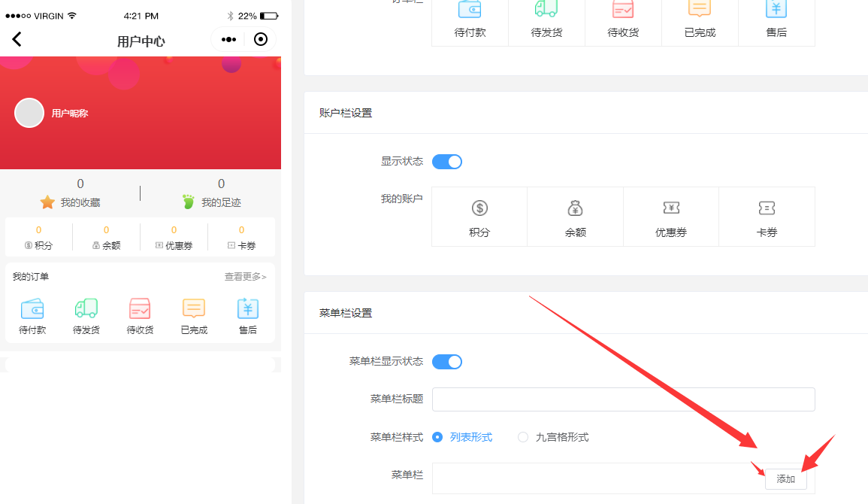
Task: Tap the circular target close icon in preview
Action: point(260,39)
